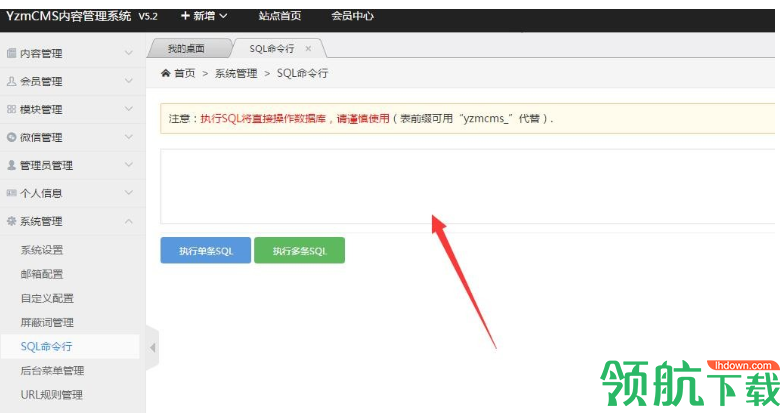
Task: Expand the 会员管理 chevron
Action: [128, 81]
